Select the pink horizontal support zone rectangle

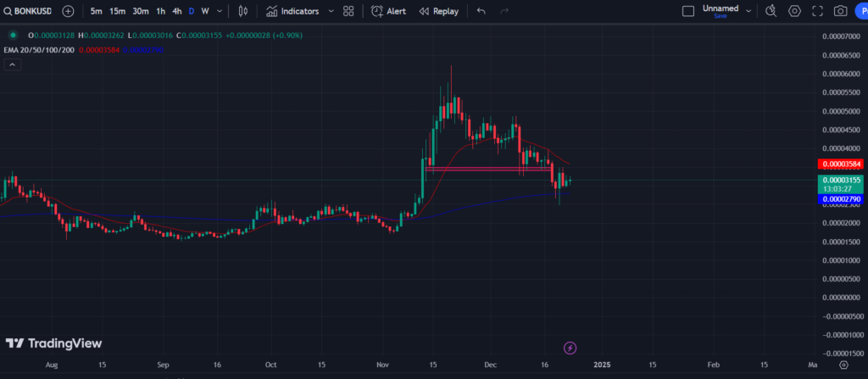(x=487, y=169)
